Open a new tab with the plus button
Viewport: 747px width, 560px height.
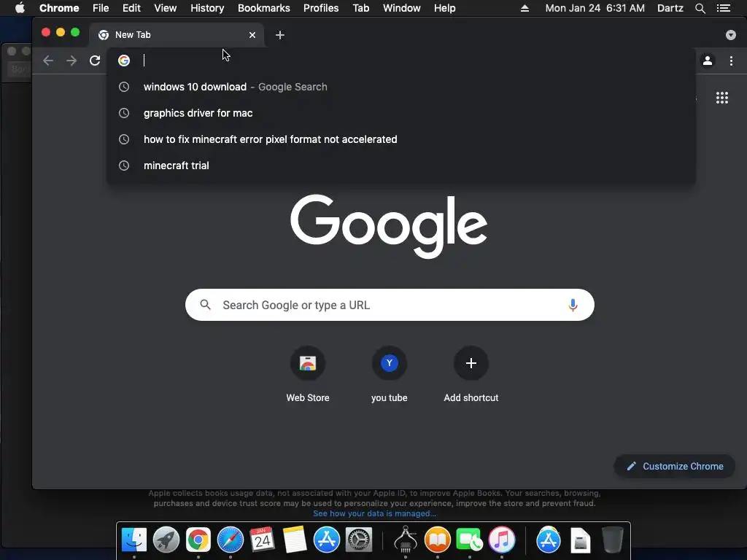tap(280, 35)
